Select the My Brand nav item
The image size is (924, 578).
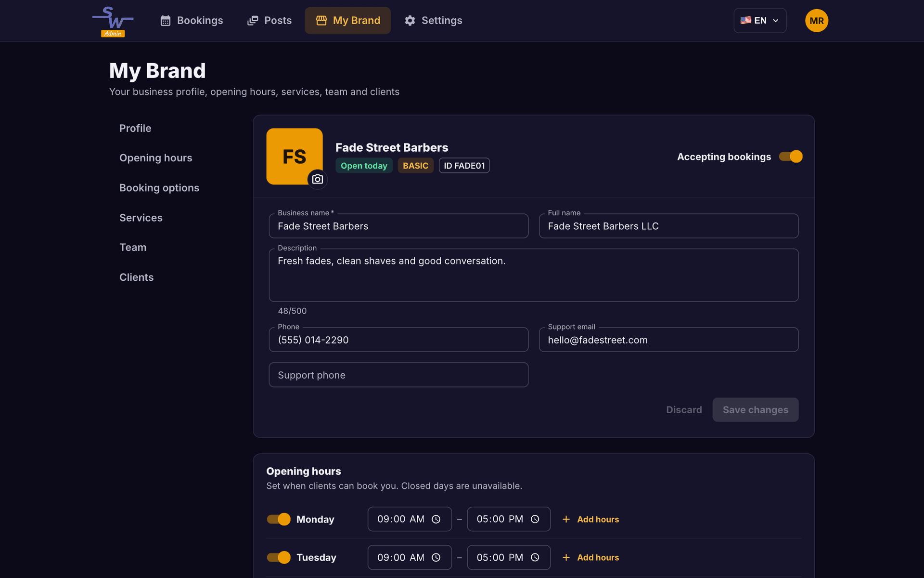click(348, 21)
